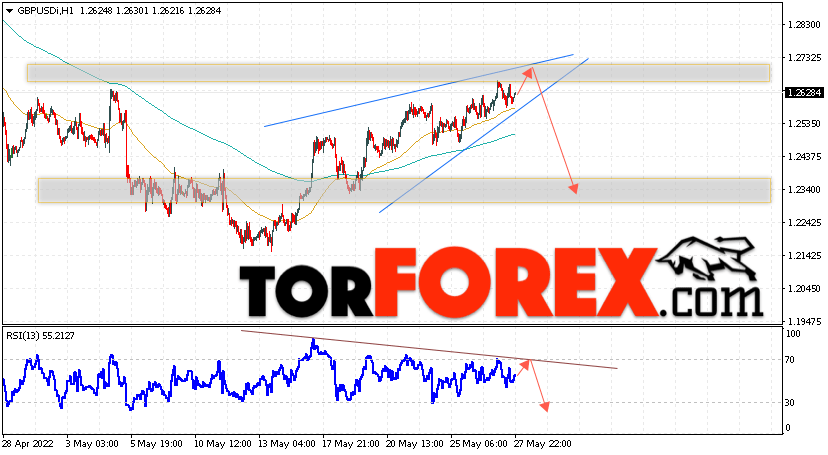828x455 pixels.
Task: Click the RSI 70 level label
Action: (x=790, y=360)
